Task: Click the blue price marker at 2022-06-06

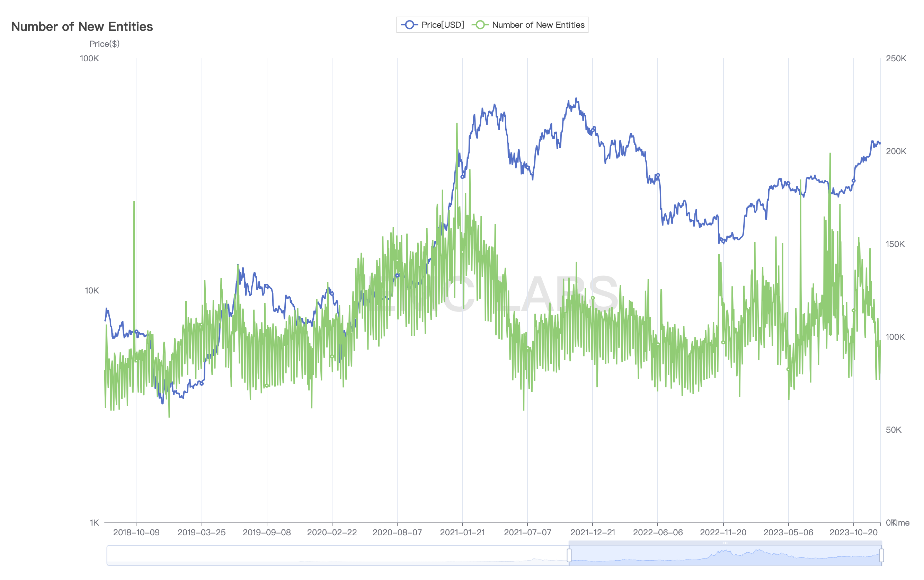Action: (x=658, y=175)
